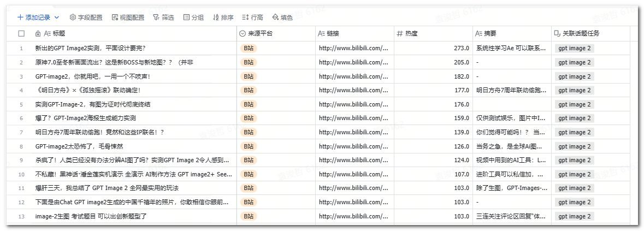This screenshot has width=644, height=231.
Task: Click the B站 tag in row 9
Action: tap(249, 160)
